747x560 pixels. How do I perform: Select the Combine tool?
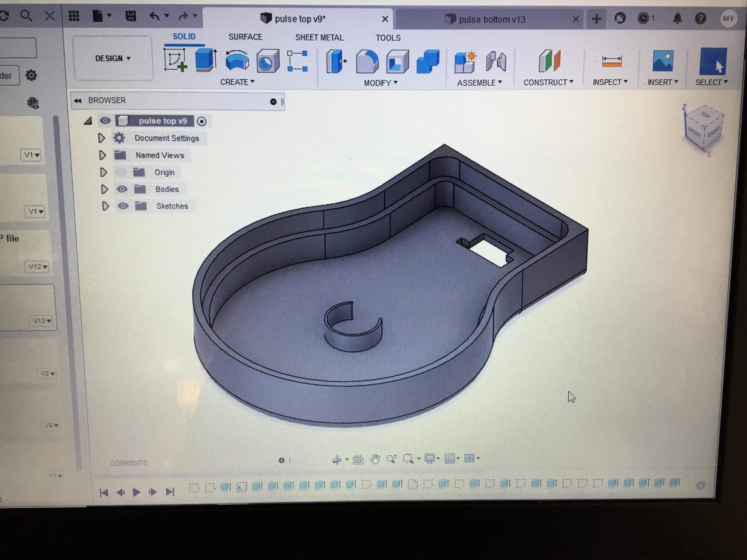click(428, 62)
